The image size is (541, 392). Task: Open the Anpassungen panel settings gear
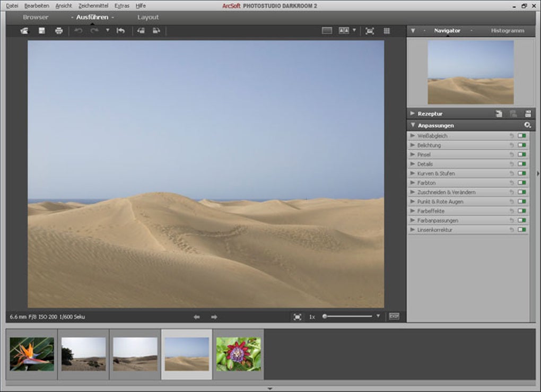tap(527, 125)
